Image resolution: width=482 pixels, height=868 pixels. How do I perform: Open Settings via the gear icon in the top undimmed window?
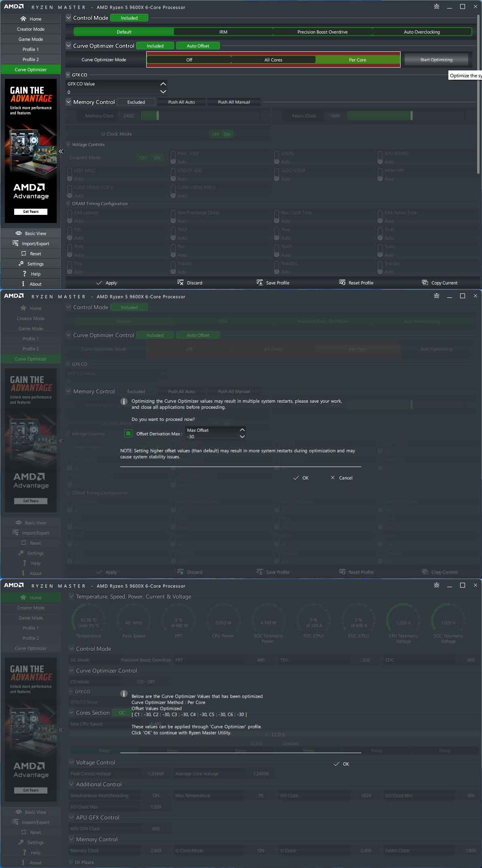[21, 263]
